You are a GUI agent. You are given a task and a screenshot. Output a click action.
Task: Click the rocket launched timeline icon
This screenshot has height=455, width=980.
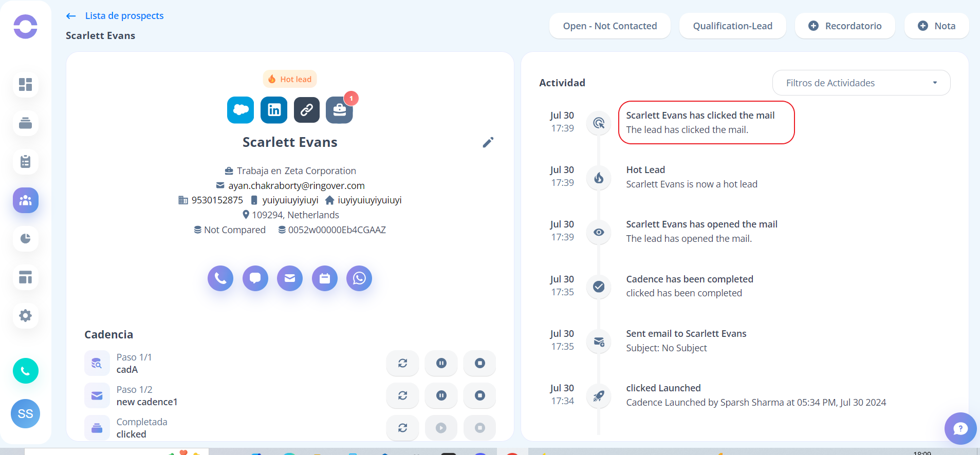(599, 396)
